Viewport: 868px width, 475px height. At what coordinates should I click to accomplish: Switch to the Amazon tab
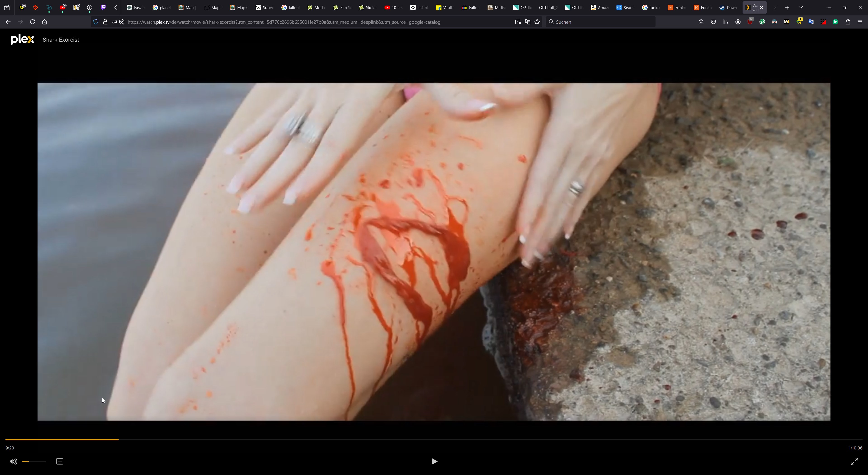point(600,7)
